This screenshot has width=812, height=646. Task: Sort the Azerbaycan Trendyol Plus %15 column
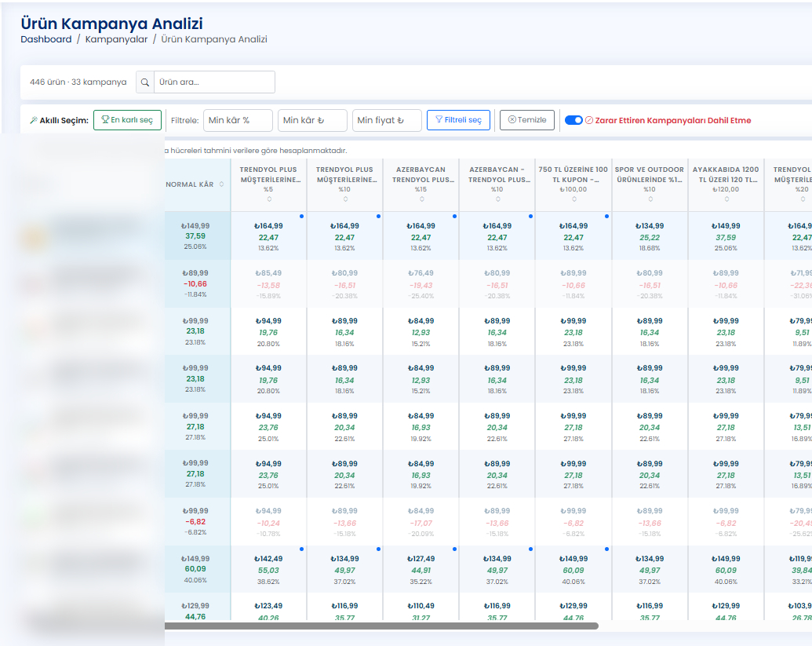point(421,199)
